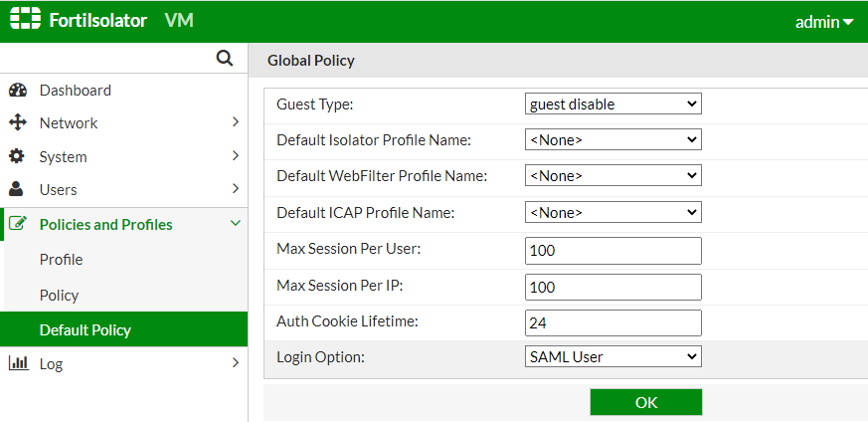Click the FortiIsolator product title
The height and width of the screenshot is (422, 868).
98,21
